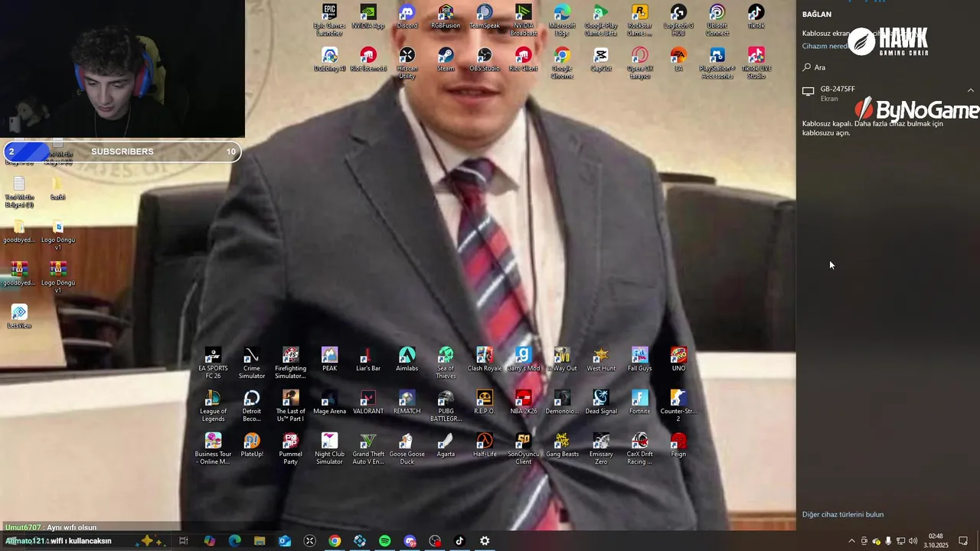
Task: Open the Logitech G HUB desktop icon
Action: coord(678,20)
